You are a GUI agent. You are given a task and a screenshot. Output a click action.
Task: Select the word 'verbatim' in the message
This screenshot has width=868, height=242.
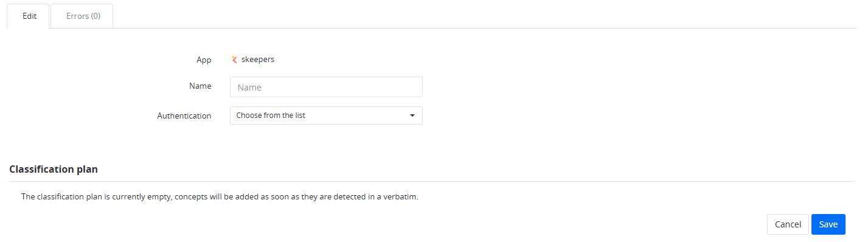400,197
